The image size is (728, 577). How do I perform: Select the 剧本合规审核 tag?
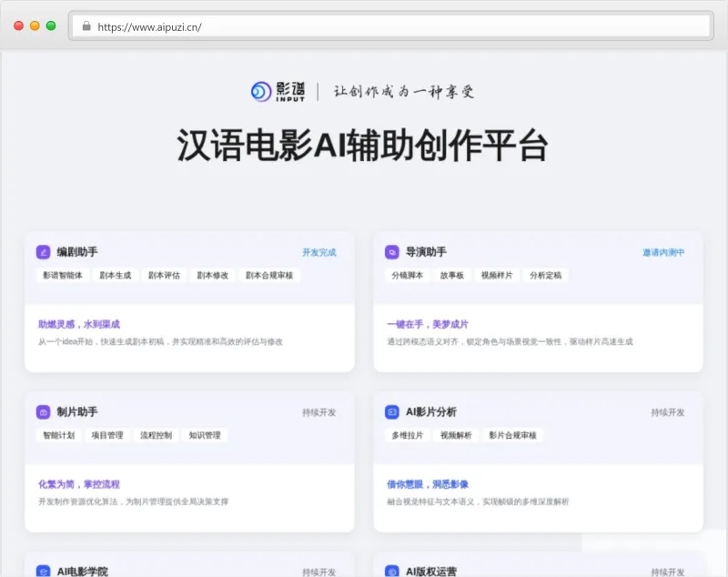[269, 275]
